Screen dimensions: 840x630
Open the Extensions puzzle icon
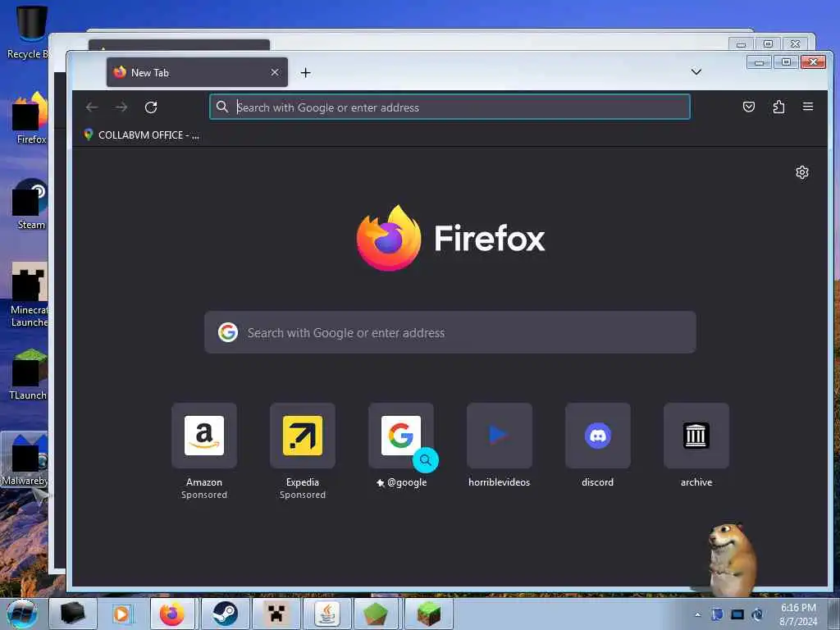pos(778,107)
